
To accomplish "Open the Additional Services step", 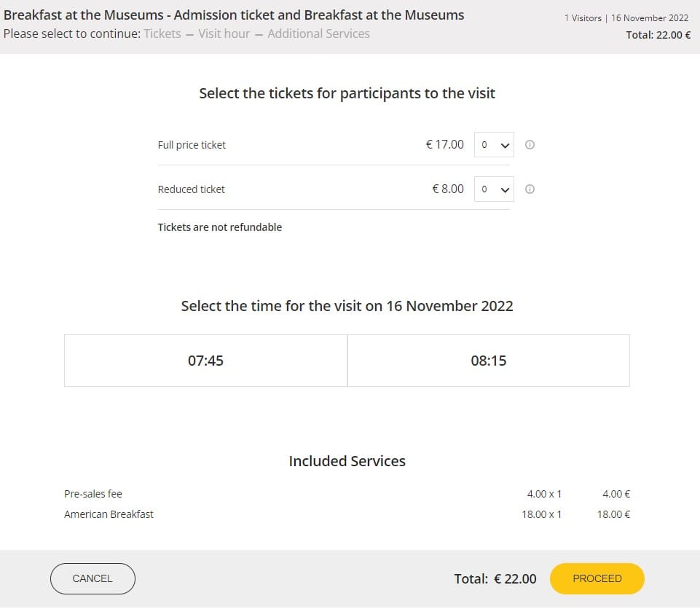I will click(318, 34).
